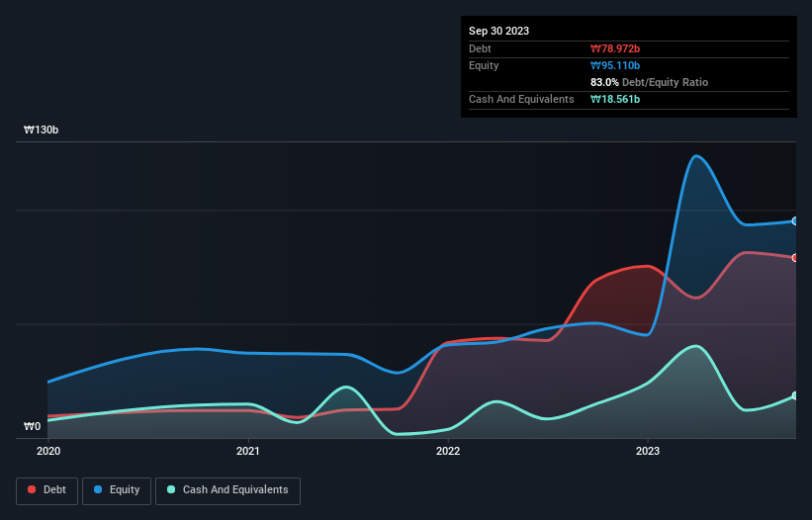
Task: Click the blue Equity legend dot
Action: click(98, 489)
